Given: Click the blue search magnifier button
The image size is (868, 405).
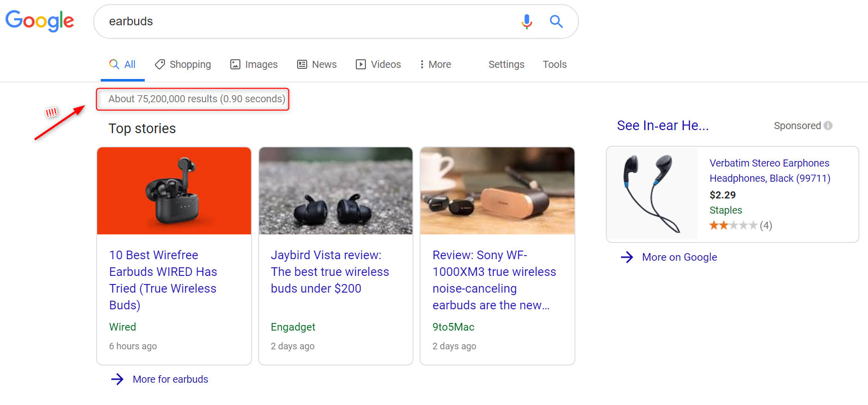Looking at the screenshot, I should click(556, 21).
